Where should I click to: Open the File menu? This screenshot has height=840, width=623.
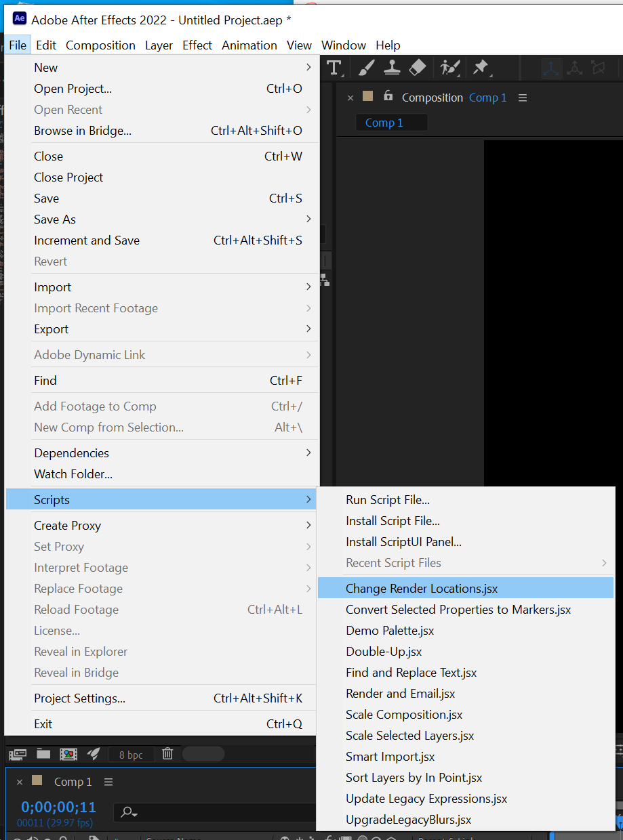coord(18,45)
